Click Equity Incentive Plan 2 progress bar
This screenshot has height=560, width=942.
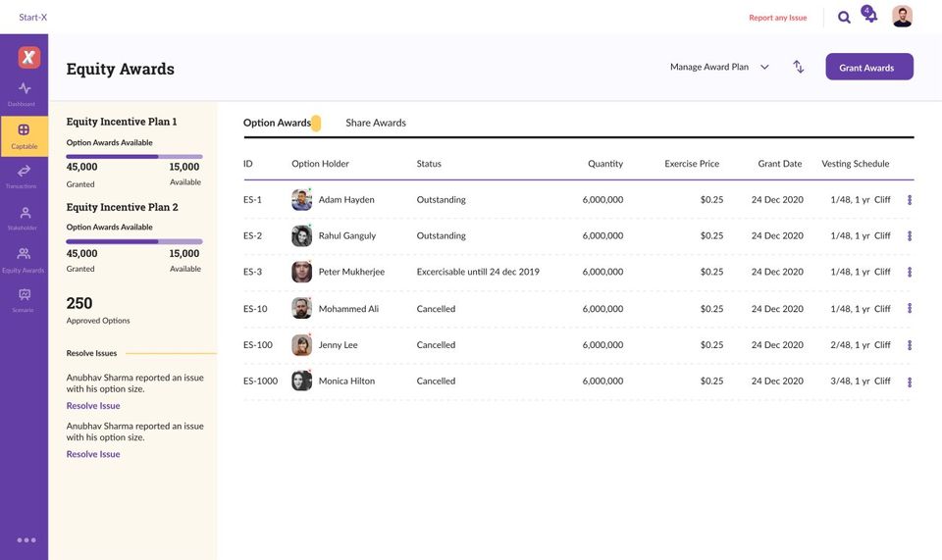[x=134, y=241]
